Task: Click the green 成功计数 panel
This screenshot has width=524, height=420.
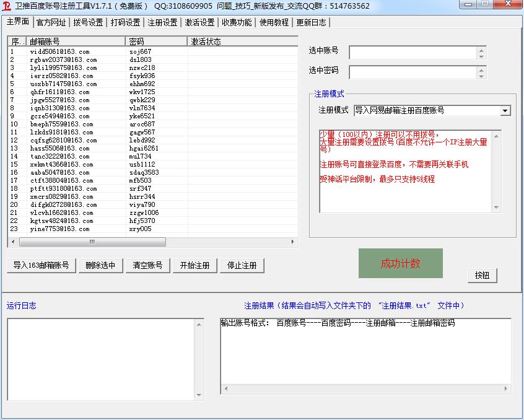Action: coord(400,263)
